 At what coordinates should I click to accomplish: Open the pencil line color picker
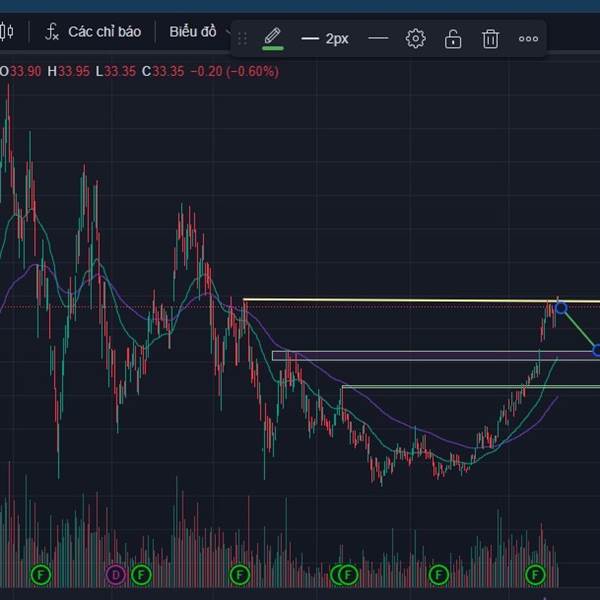coord(272,39)
